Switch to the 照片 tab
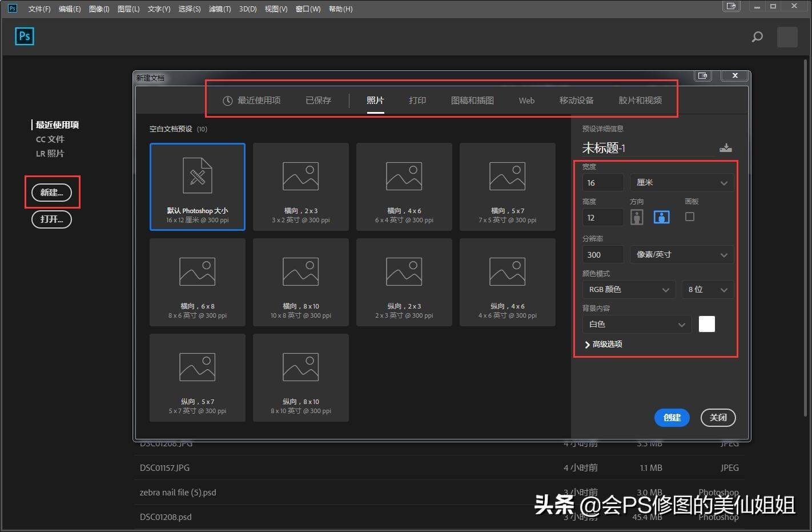Viewport: 812px width, 532px height. (x=375, y=101)
